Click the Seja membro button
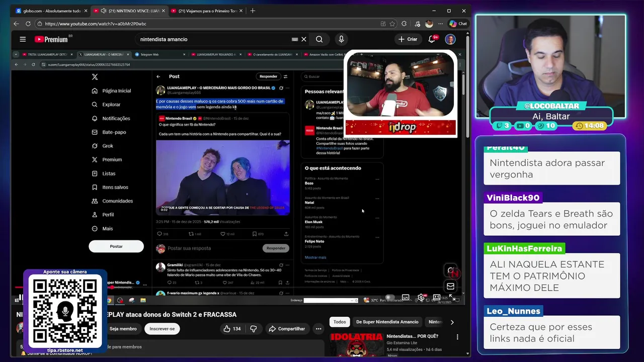Screen dimensions: 644x362 [123, 329]
